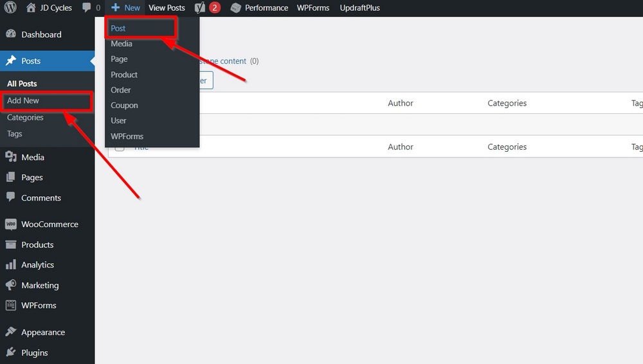Open Dashboard in the sidebar
The image size is (643, 364).
[41, 35]
